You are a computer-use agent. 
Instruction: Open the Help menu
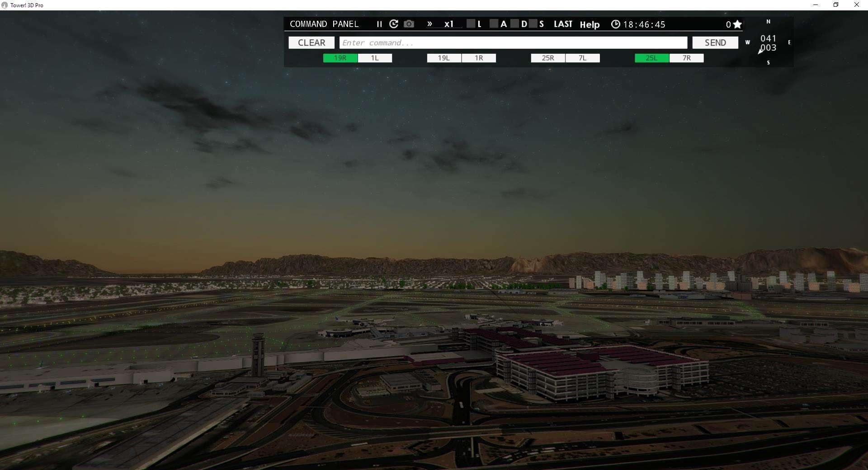tap(590, 24)
